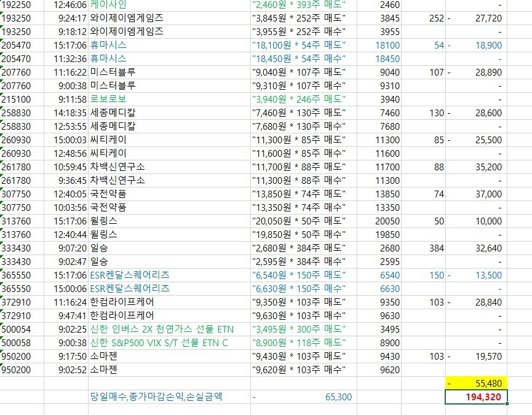Select 씨티케이 cell at 15:00:03
This screenshot has height=415, width=532.
169,140
